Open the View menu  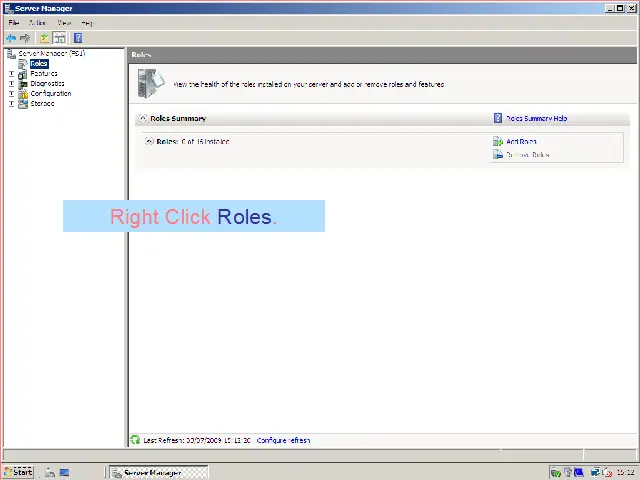point(64,23)
